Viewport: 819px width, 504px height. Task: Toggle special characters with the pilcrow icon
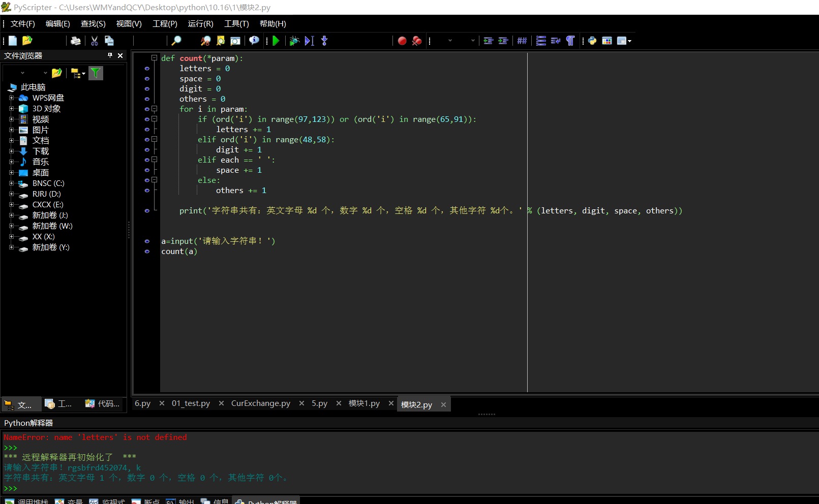[570, 41]
